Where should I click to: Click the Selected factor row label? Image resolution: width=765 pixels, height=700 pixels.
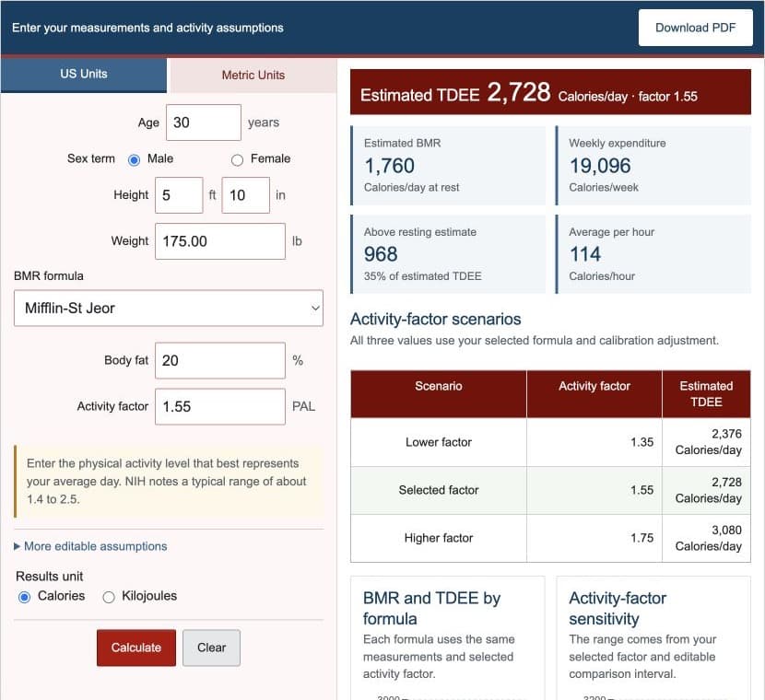(438, 490)
